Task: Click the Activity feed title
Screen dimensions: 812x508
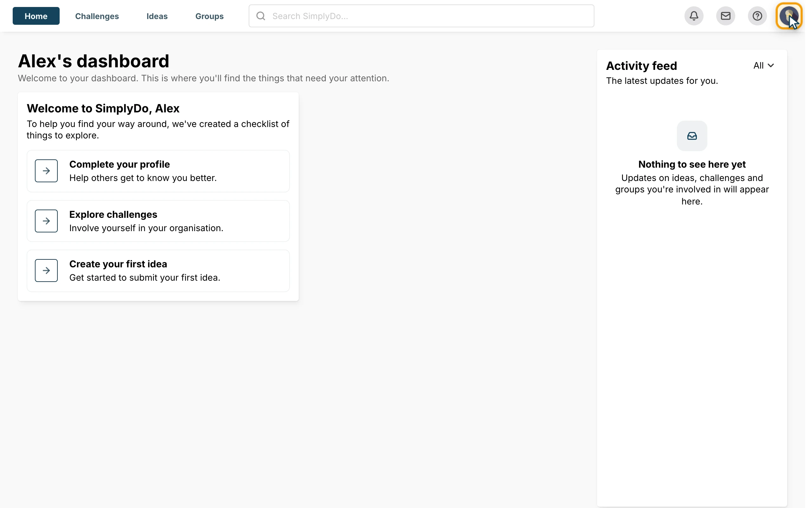Action: (x=641, y=65)
